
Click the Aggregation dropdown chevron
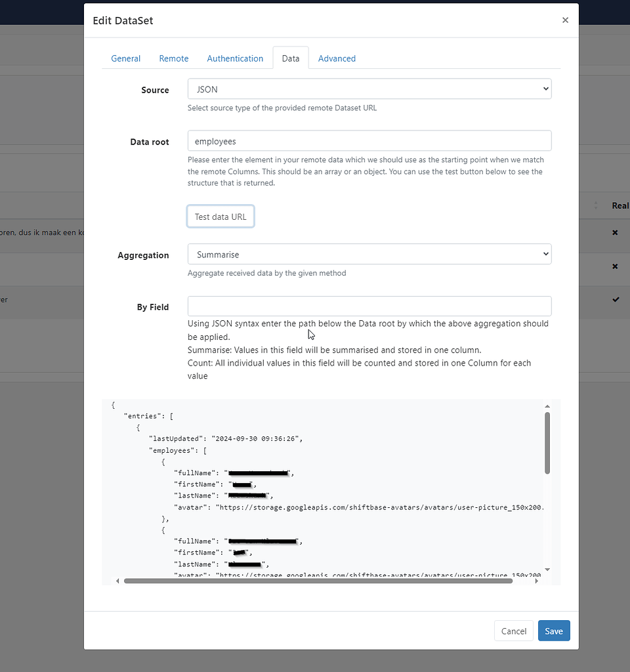(545, 254)
